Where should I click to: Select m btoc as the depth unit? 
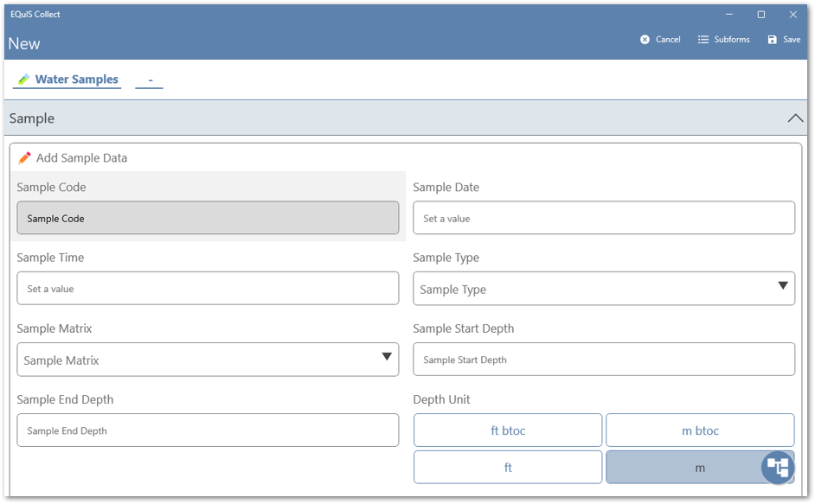(699, 430)
